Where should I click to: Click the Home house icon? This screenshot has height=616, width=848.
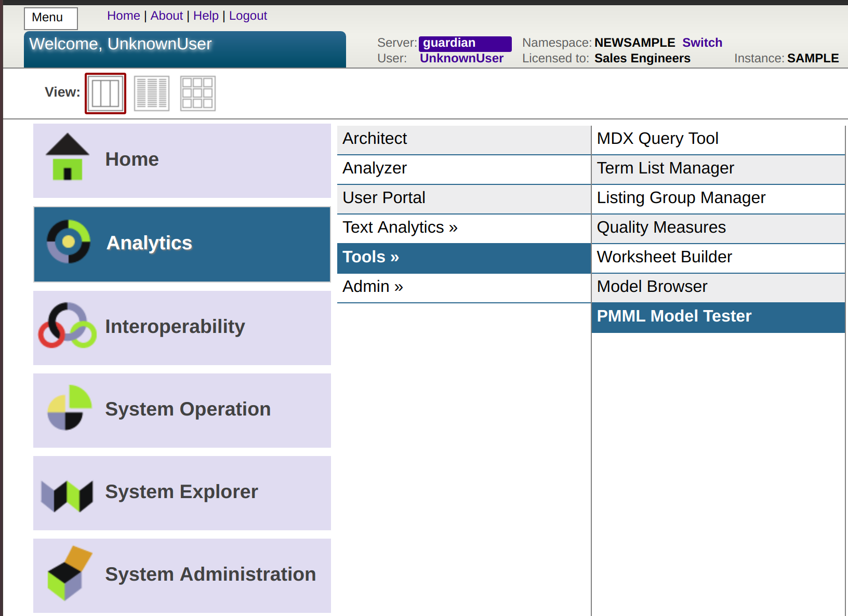pyautogui.click(x=67, y=157)
